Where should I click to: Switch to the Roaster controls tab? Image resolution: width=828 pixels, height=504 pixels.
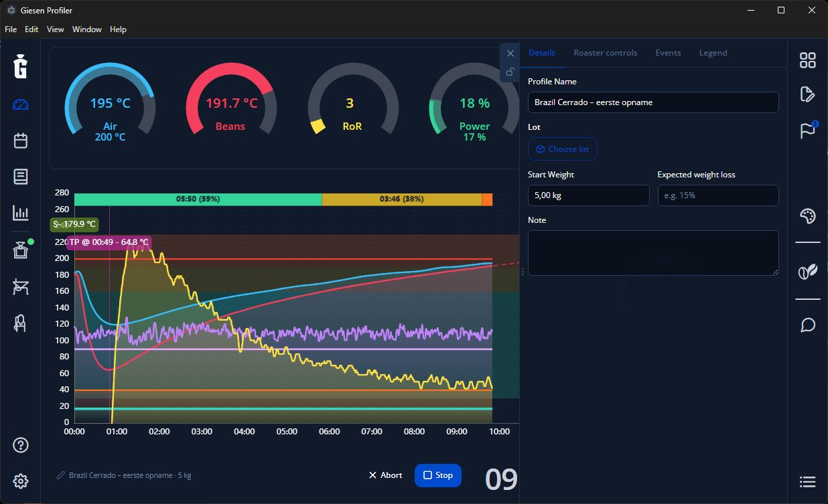pyautogui.click(x=606, y=53)
